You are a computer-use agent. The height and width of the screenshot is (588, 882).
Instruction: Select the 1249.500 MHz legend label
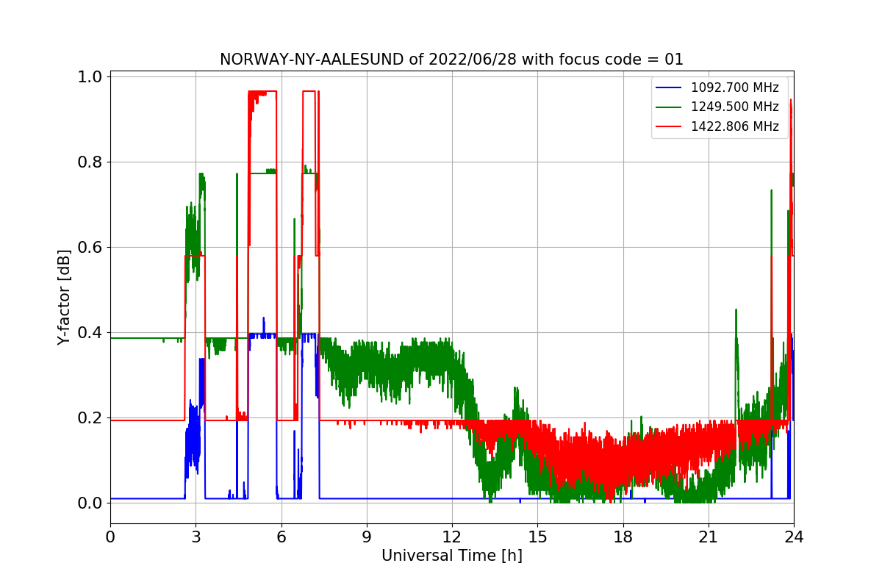pyautogui.click(x=734, y=107)
